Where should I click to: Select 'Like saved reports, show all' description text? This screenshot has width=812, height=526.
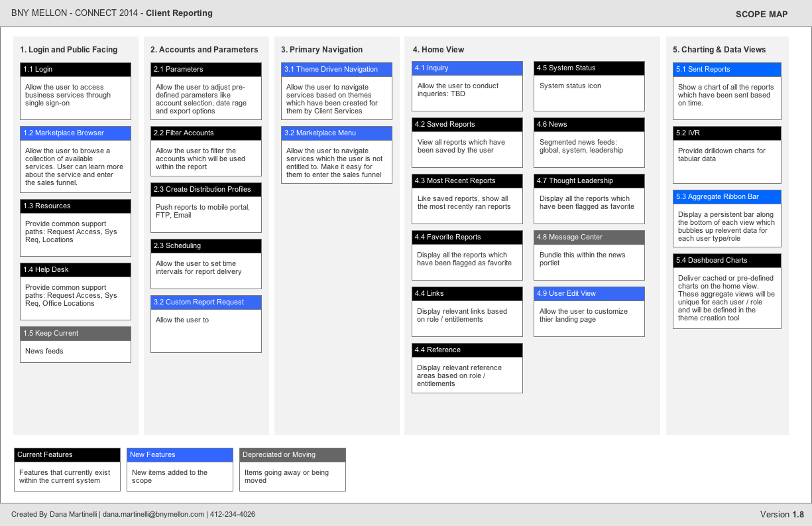[x=464, y=203]
